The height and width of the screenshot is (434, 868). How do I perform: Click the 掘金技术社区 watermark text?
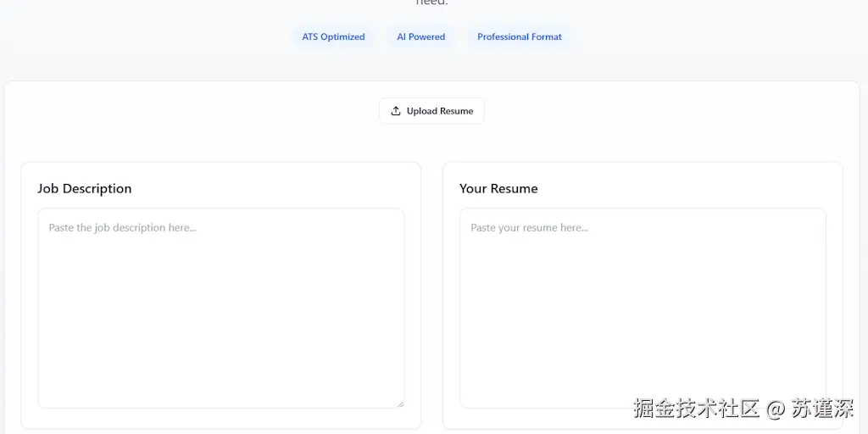tap(697, 408)
